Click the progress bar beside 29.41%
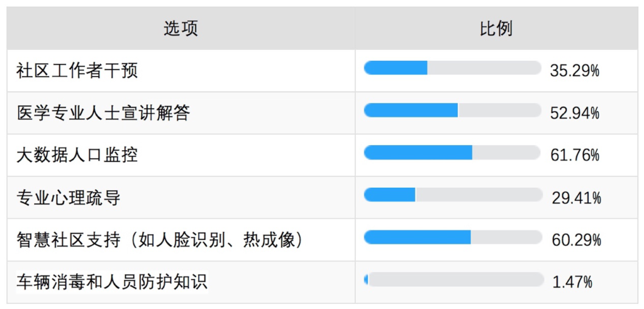This screenshot has width=644, height=309. (x=453, y=195)
